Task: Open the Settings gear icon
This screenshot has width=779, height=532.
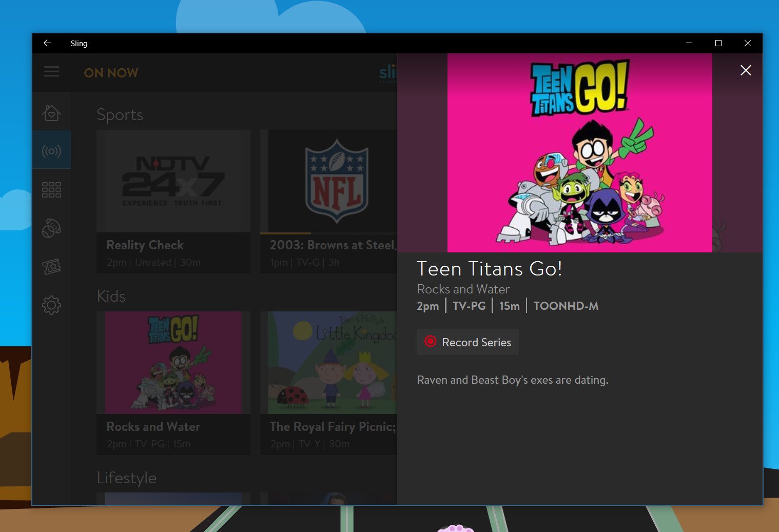Action: pos(51,305)
